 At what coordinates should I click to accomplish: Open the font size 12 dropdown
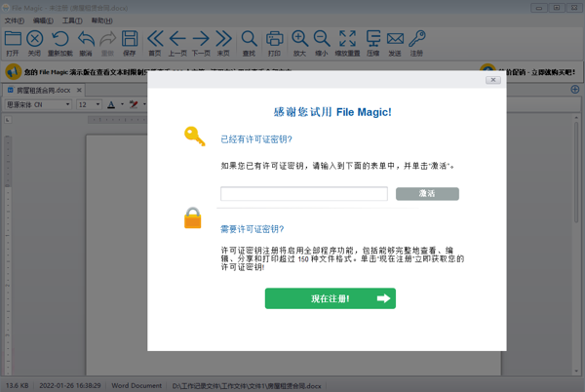click(x=89, y=104)
